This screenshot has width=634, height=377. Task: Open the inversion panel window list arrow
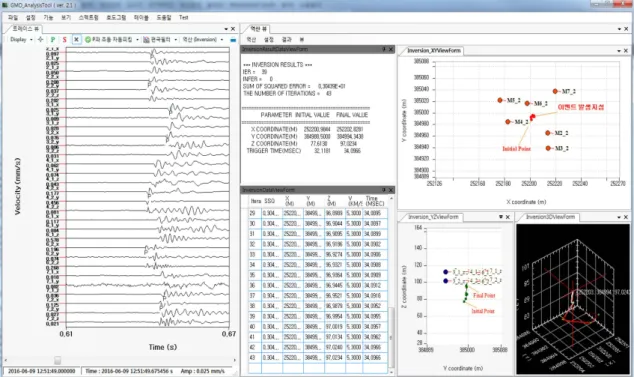coord(619,29)
